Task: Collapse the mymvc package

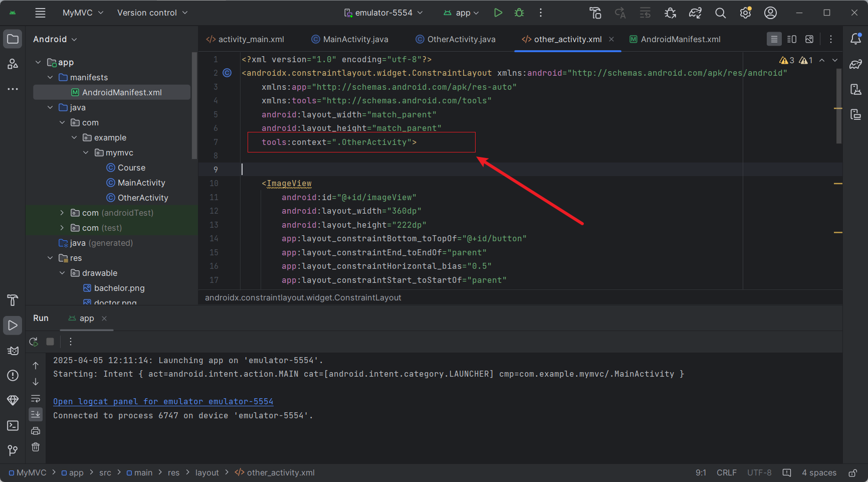Action: click(86, 152)
